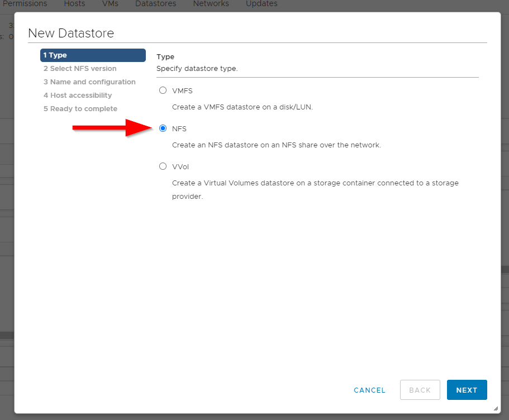The height and width of the screenshot is (420, 509).
Task: Open the Updates tab
Action: (x=261, y=4)
